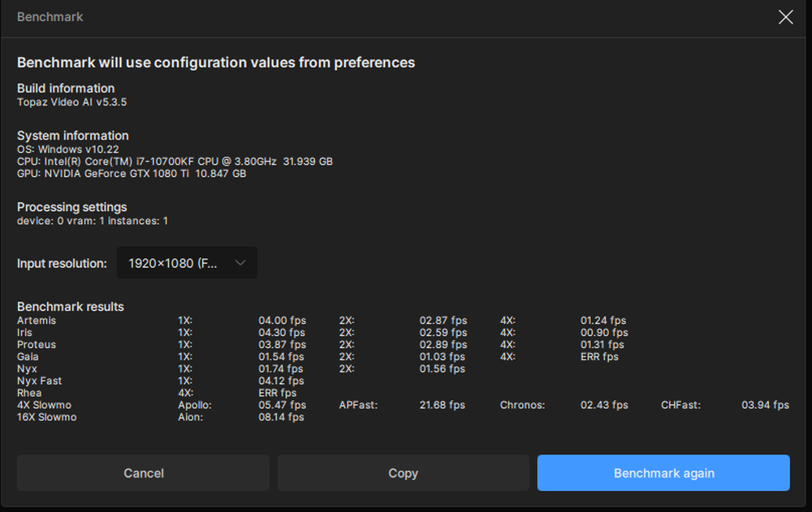
Task: Open the Input resolution dropdown
Action: tap(187, 262)
